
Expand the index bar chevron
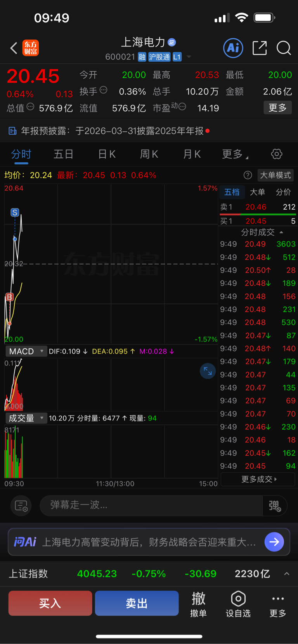287,574
